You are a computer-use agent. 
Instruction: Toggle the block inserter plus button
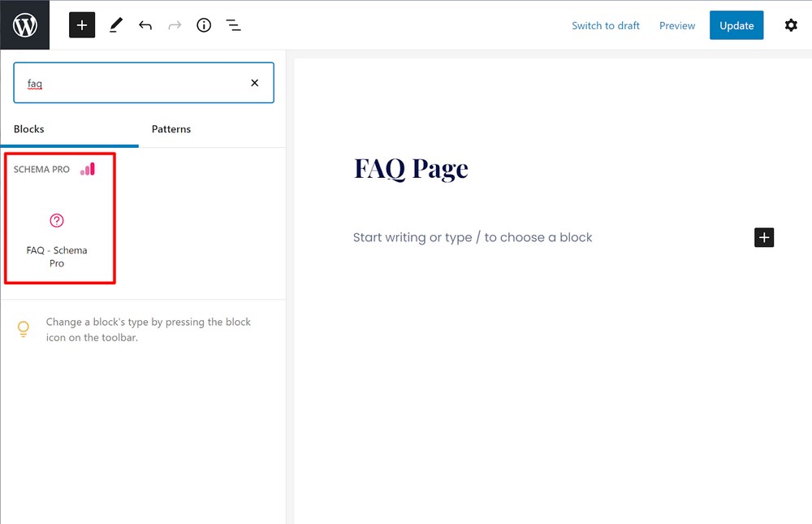82,25
